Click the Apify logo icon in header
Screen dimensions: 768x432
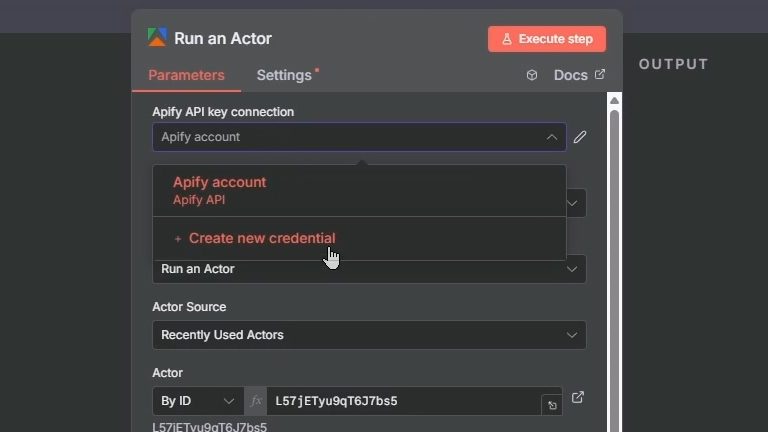coord(158,38)
